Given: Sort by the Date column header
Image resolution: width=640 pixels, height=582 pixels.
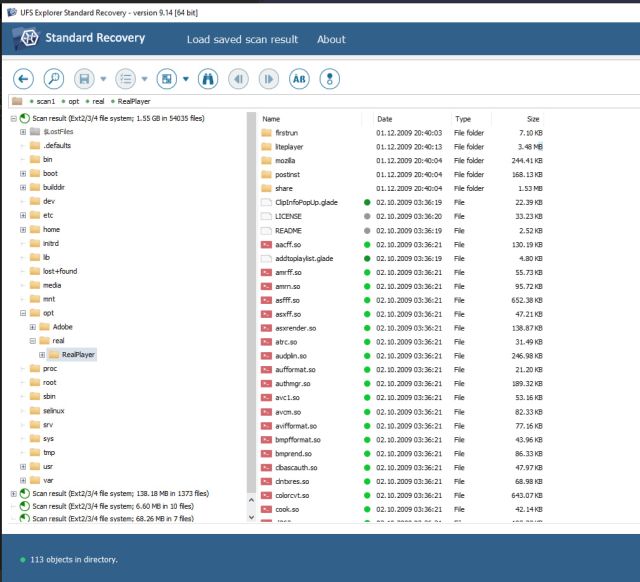Looking at the screenshot, I should point(384,119).
